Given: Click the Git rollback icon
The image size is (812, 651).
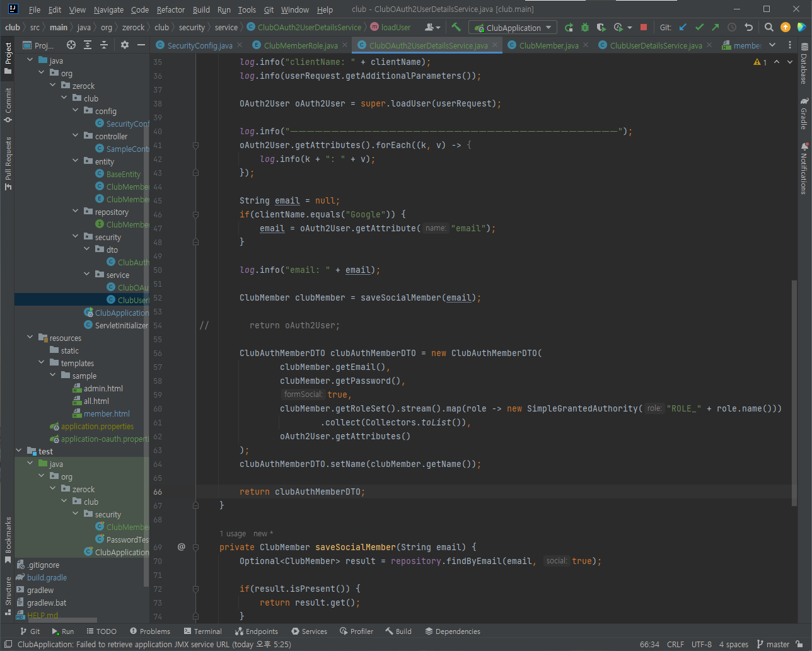Looking at the screenshot, I should click(x=748, y=27).
